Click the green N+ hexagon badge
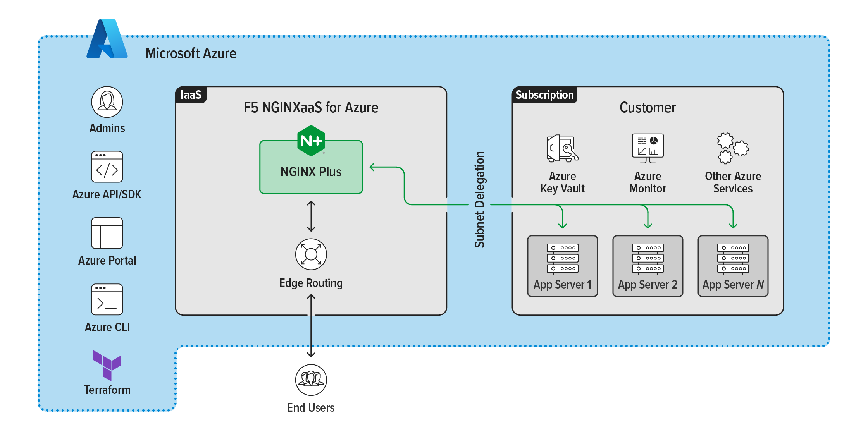The height and width of the screenshot is (426, 868). (x=311, y=141)
